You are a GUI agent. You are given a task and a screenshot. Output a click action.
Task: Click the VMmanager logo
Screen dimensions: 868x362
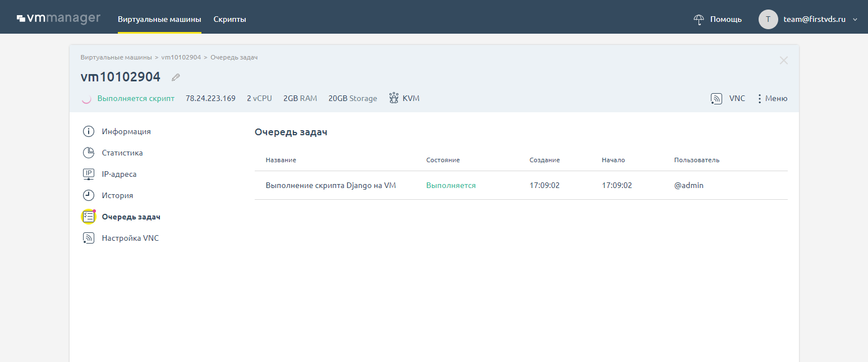point(58,19)
